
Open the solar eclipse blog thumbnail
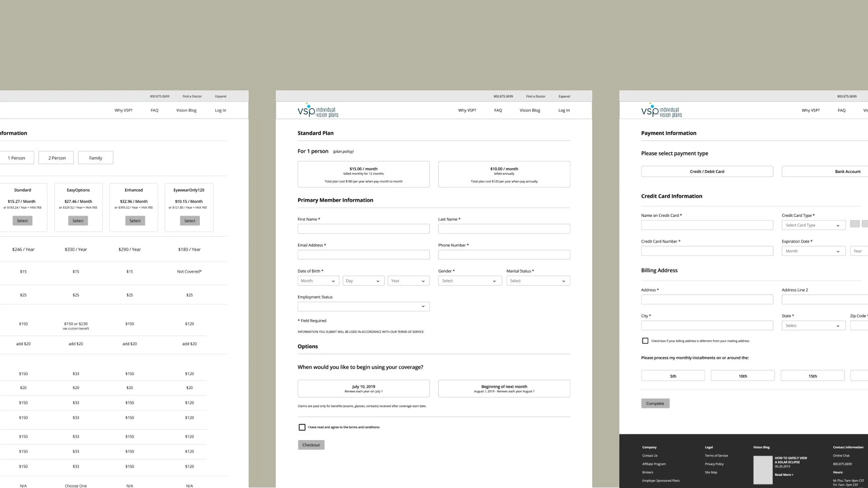[x=763, y=470]
